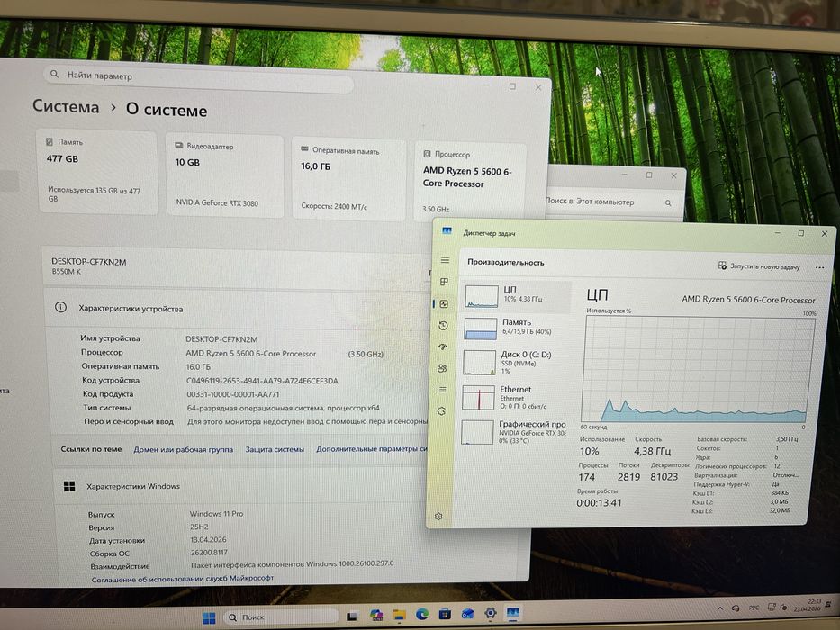Click the Скорость value 4,38 ГГц
Screen dimensions: 840x630
pyautogui.click(x=653, y=451)
